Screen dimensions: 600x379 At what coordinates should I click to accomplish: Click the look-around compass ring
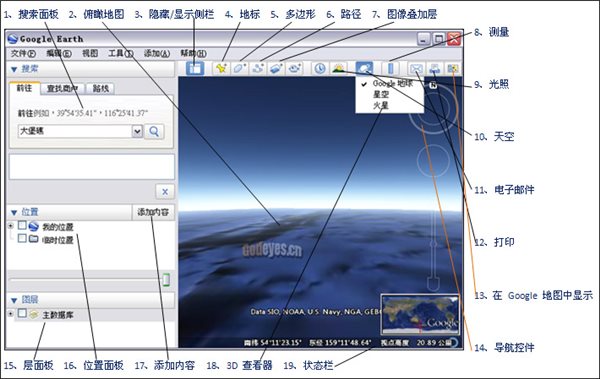coord(433,108)
